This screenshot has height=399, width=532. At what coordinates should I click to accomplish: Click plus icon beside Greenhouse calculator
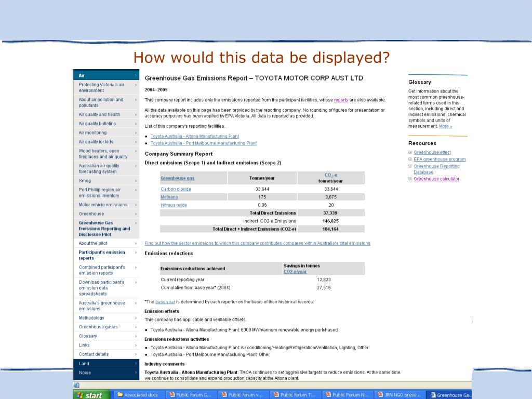[410, 179]
